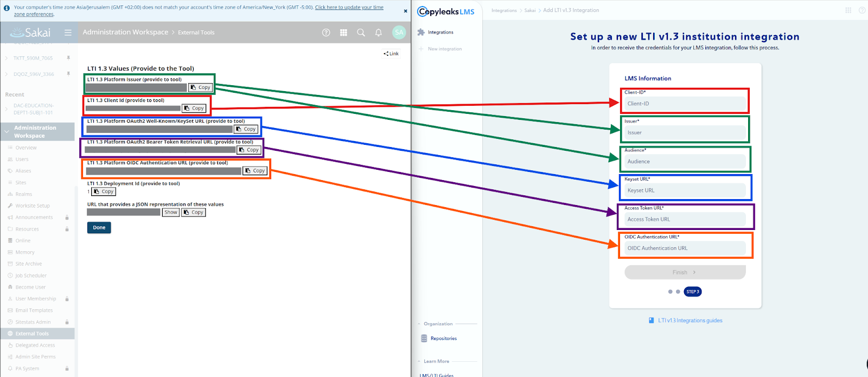This screenshot has width=868, height=377.
Task: Click the Link share icon
Action: (391, 54)
